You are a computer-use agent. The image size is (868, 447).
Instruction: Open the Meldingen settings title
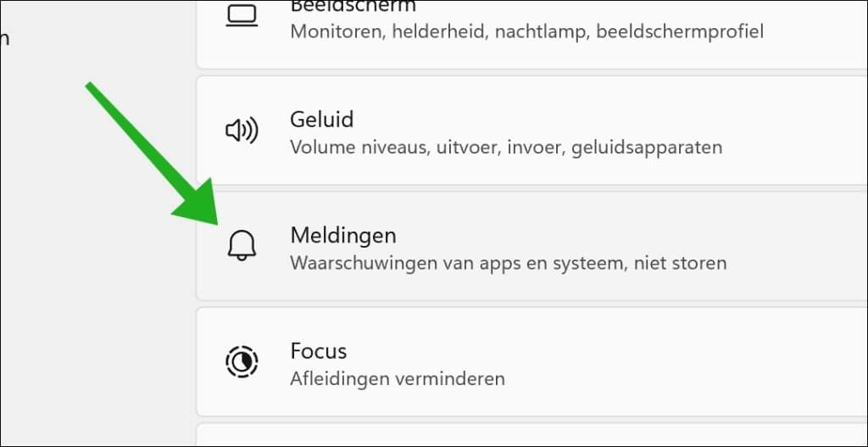pyautogui.click(x=342, y=234)
